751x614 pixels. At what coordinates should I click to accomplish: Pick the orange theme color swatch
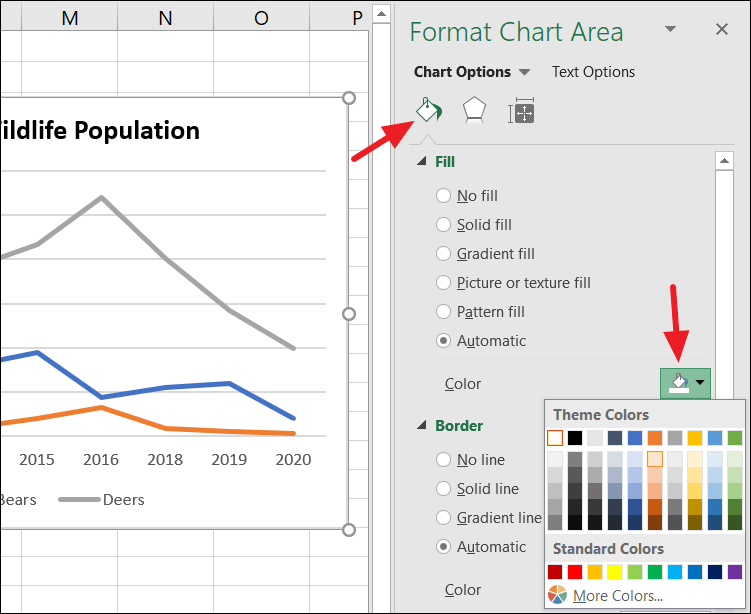click(x=655, y=438)
